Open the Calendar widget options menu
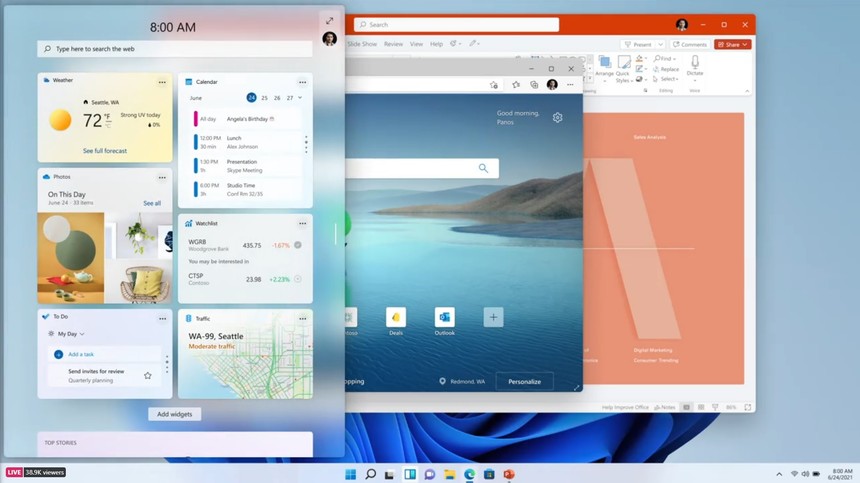 (x=302, y=82)
